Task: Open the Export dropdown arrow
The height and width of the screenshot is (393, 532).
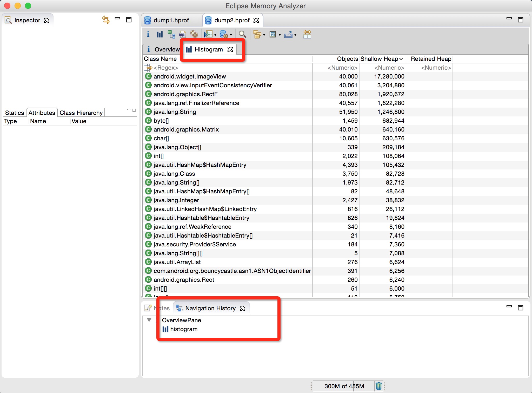Action: 295,35
